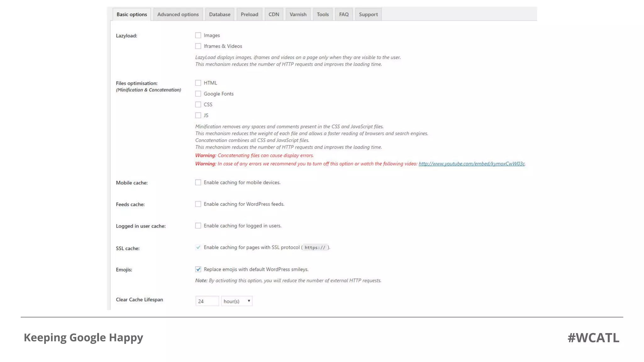Viewport: 644px width, 362px height.
Task: Enable caching for logged in users
Action: (x=198, y=226)
